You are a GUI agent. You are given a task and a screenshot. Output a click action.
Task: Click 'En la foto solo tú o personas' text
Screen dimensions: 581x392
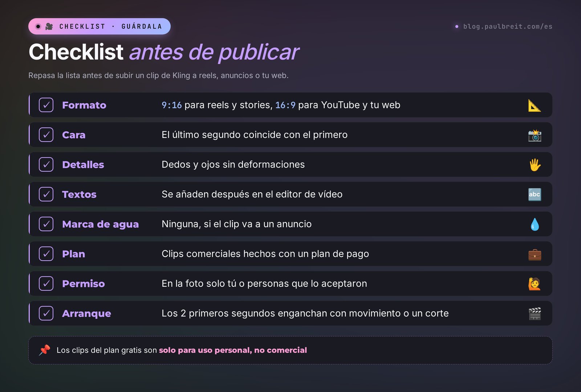264,283
